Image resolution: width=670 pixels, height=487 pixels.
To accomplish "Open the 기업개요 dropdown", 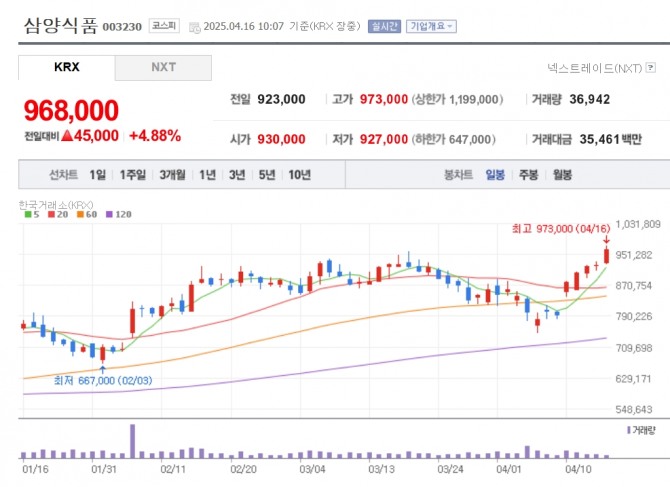I will tap(431, 26).
